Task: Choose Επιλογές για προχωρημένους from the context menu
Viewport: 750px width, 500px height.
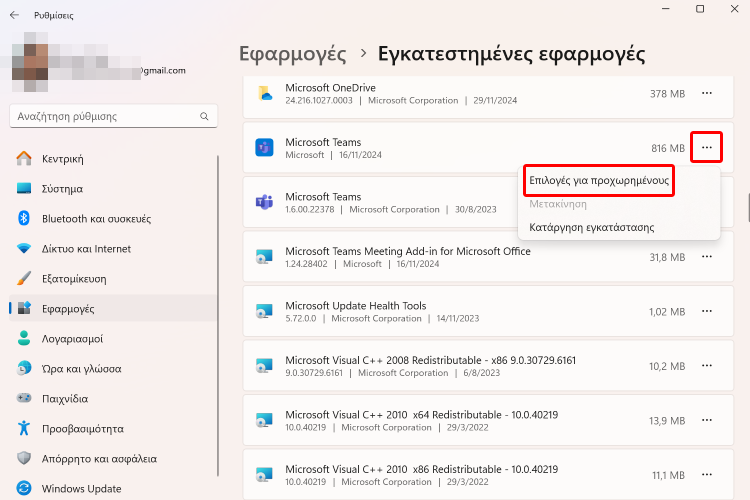Action: (x=599, y=180)
